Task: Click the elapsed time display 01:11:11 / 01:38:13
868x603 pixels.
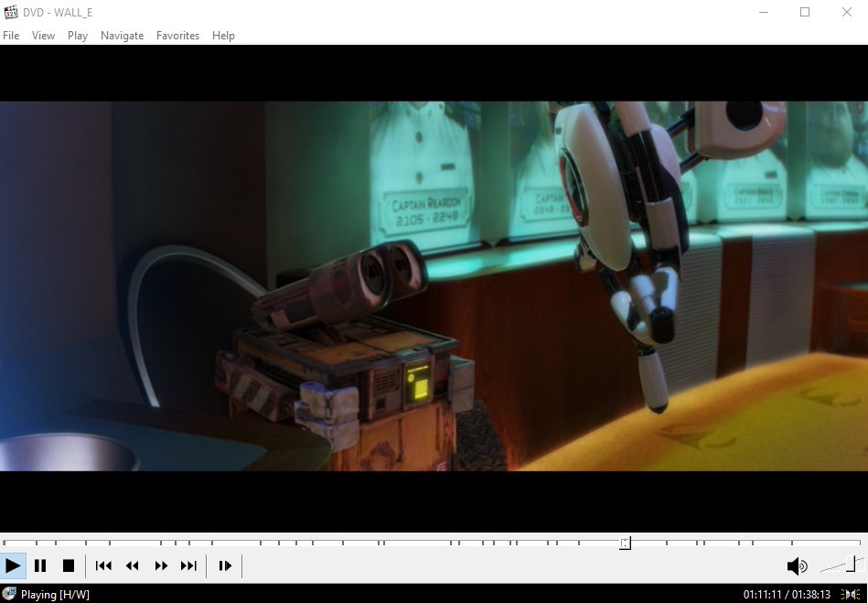Action: click(x=787, y=595)
